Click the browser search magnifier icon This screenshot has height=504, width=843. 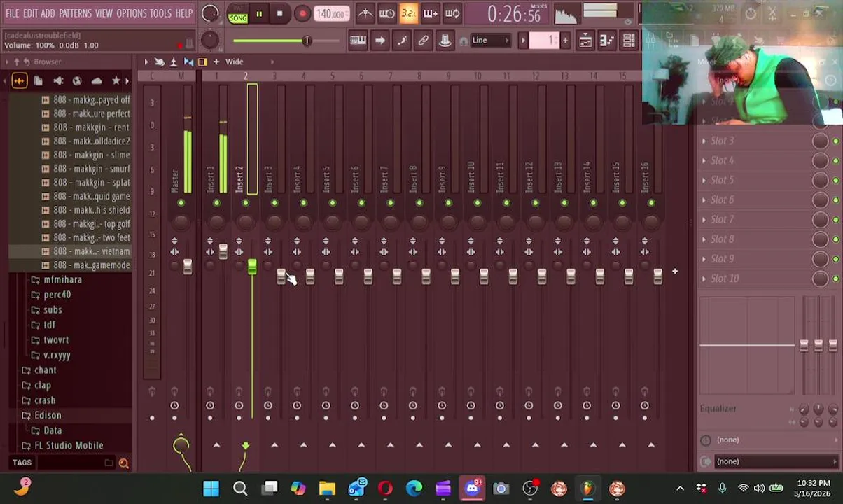click(123, 463)
